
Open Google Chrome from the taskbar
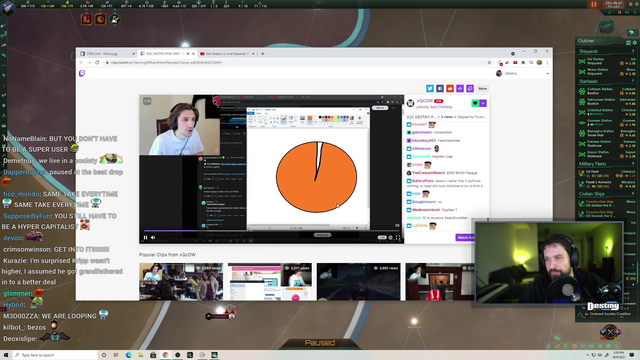(x=165, y=355)
